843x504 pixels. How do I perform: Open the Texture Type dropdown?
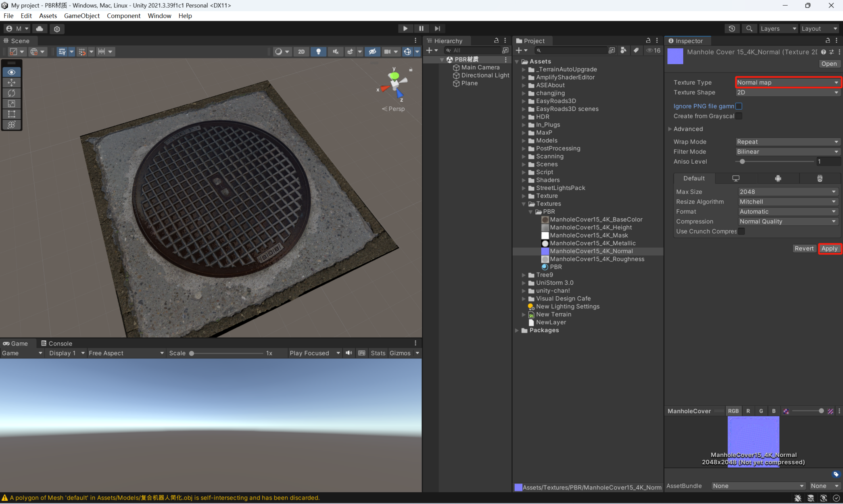tap(787, 83)
